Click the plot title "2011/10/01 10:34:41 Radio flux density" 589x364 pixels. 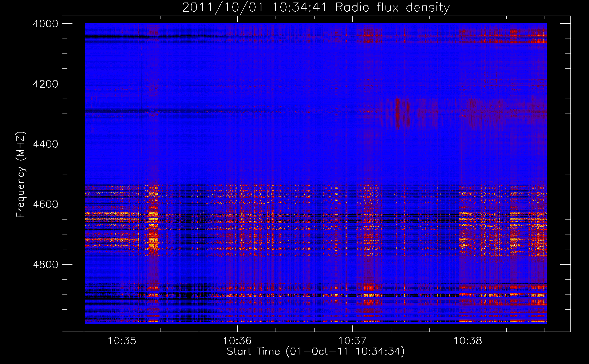click(316, 8)
